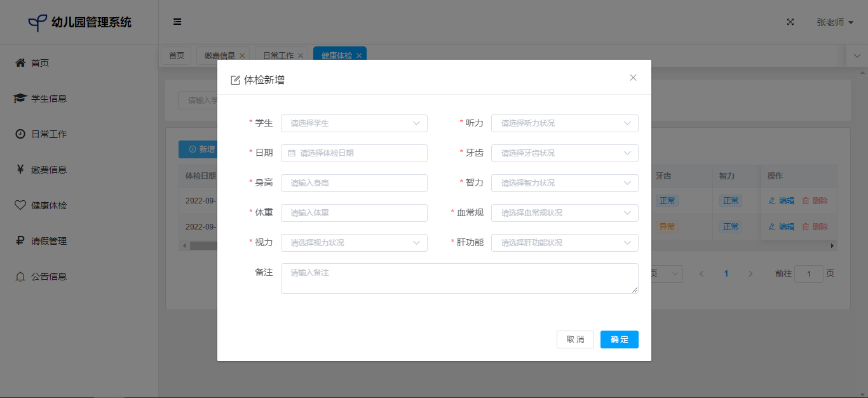868x398 pixels.
Task: Switch to the 首页 tab
Action: pos(177,56)
